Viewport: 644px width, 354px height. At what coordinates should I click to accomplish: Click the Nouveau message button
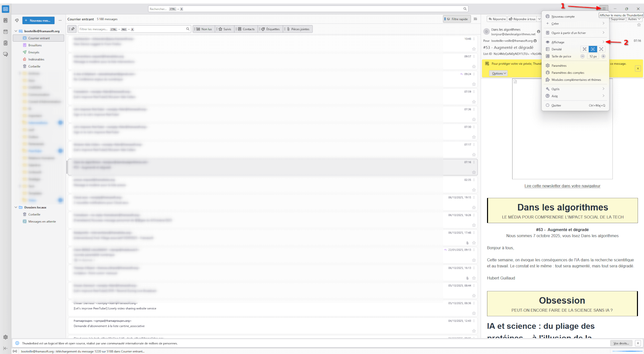click(38, 20)
